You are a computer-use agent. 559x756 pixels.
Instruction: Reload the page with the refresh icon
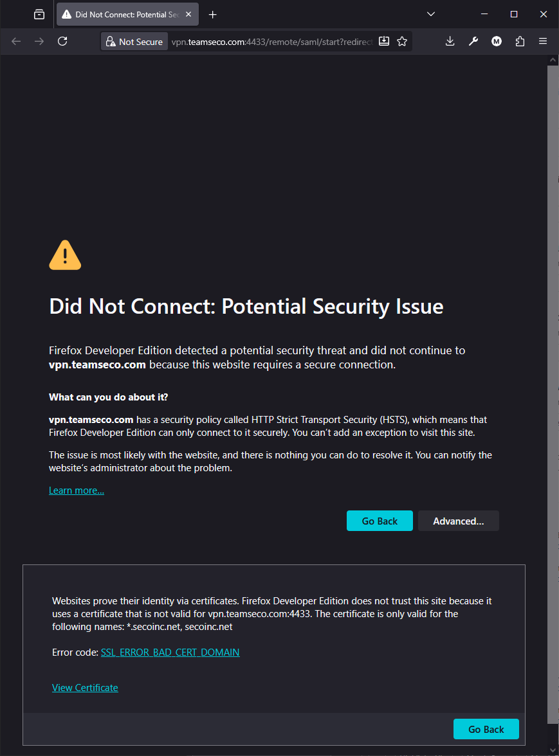tap(62, 41)
